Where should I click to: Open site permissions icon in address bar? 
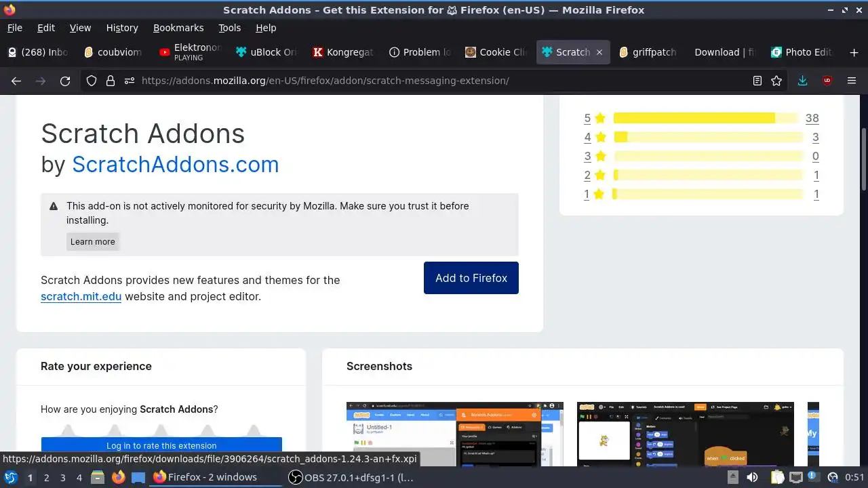point(130,81)
